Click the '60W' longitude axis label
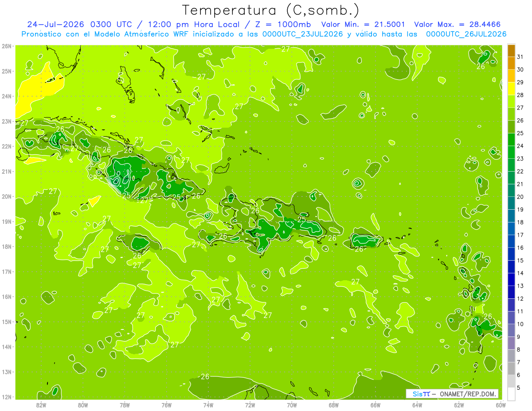 point(501,405)
